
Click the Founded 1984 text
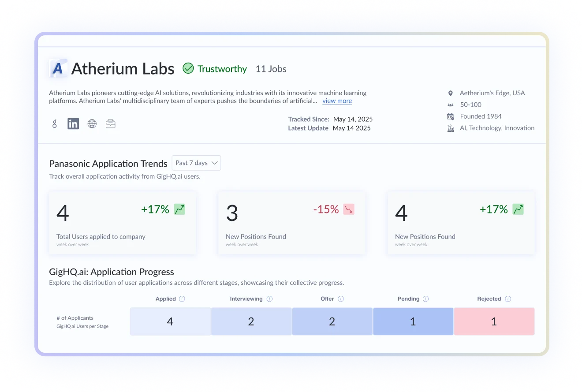click(481, 116)
